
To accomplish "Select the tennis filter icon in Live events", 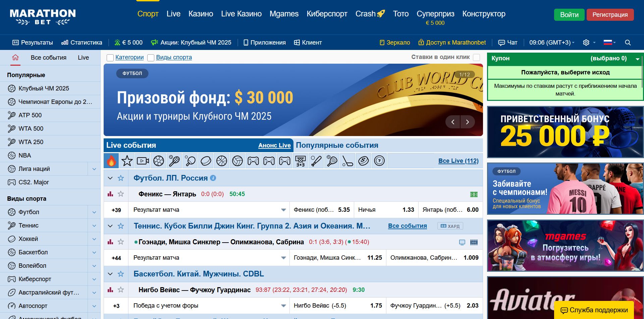I will [x=174, y=161].
